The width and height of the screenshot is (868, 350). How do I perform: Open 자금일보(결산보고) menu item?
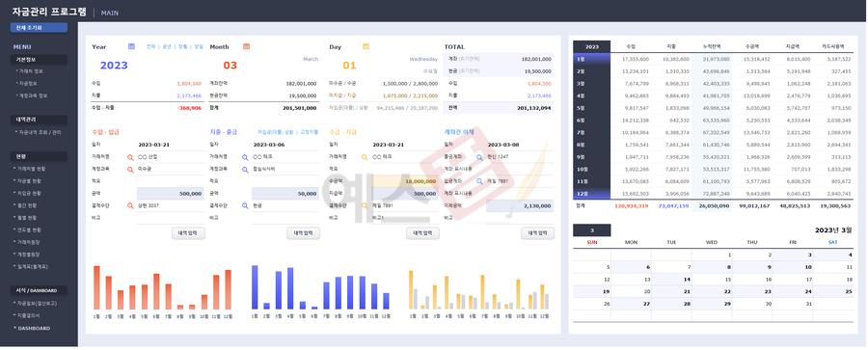(x=36, y=304)
